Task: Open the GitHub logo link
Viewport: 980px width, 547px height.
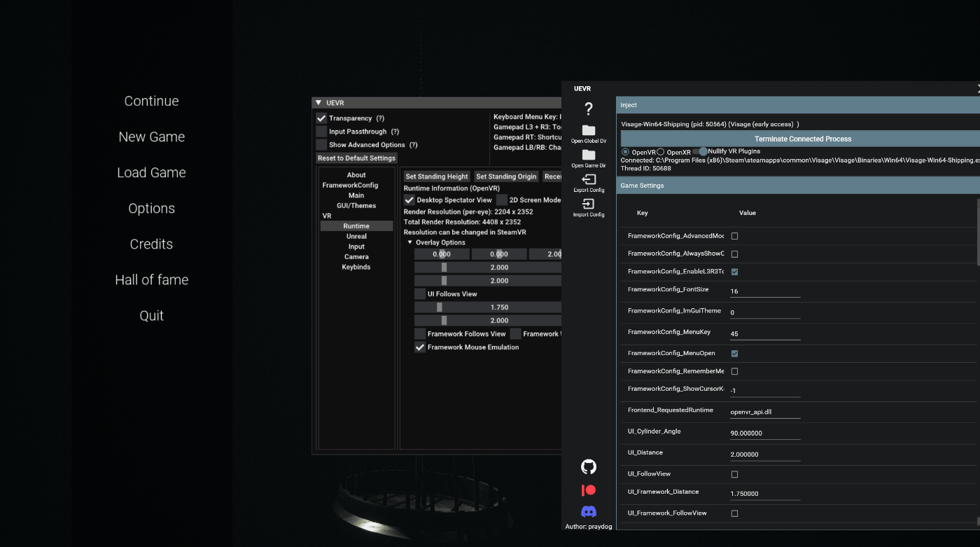Action: coord(589,466)
